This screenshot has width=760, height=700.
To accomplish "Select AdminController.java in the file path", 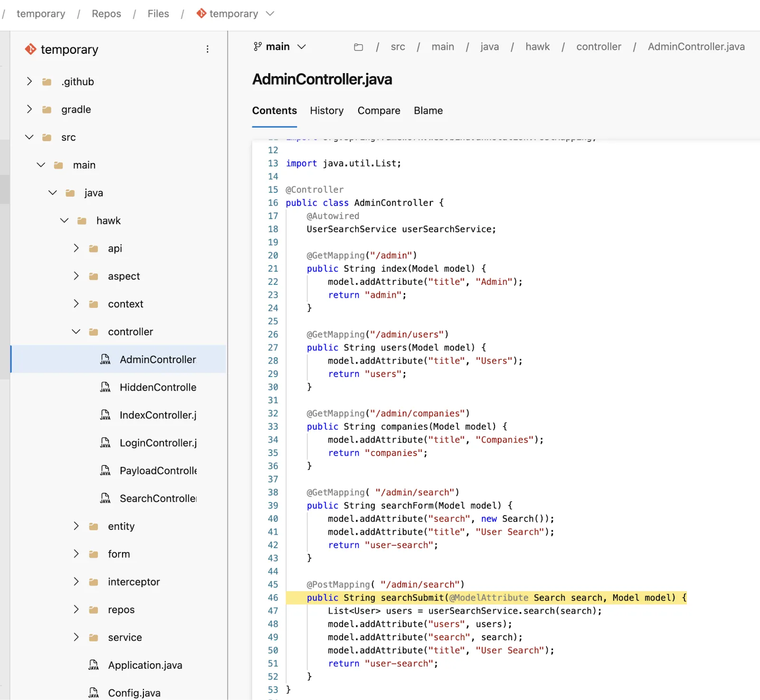I will point(696,47).
